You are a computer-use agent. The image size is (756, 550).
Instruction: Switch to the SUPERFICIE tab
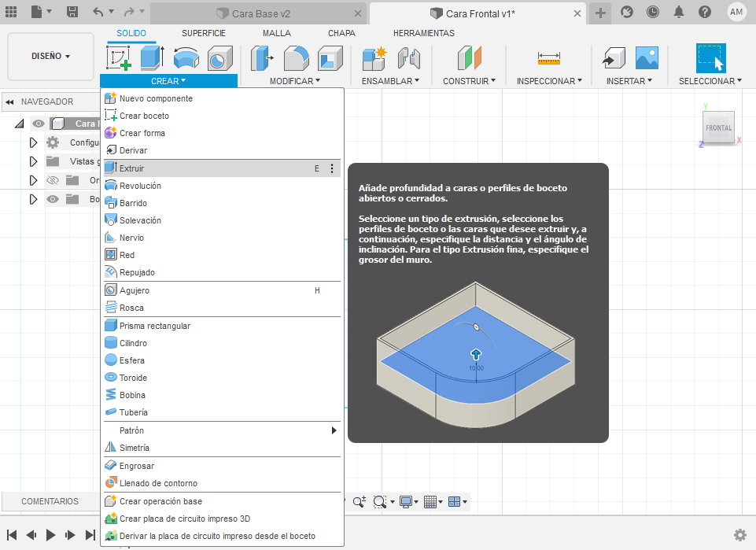[x=204, y=33]
